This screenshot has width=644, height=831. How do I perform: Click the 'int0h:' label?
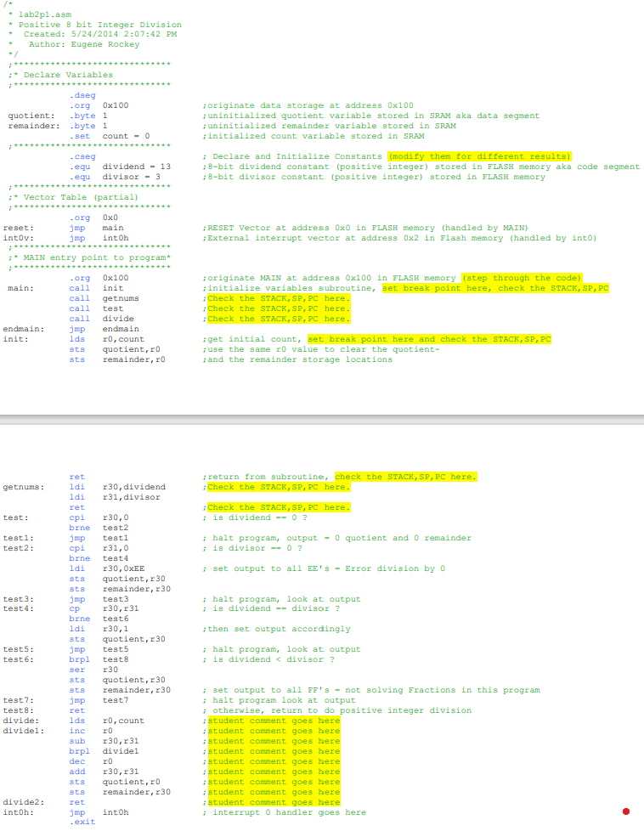(x=18, y=812)
